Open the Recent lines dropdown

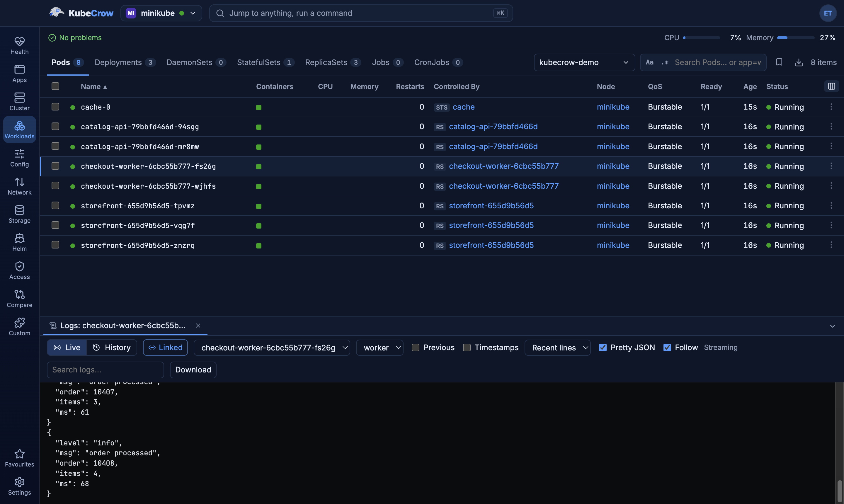pos(557,348)
